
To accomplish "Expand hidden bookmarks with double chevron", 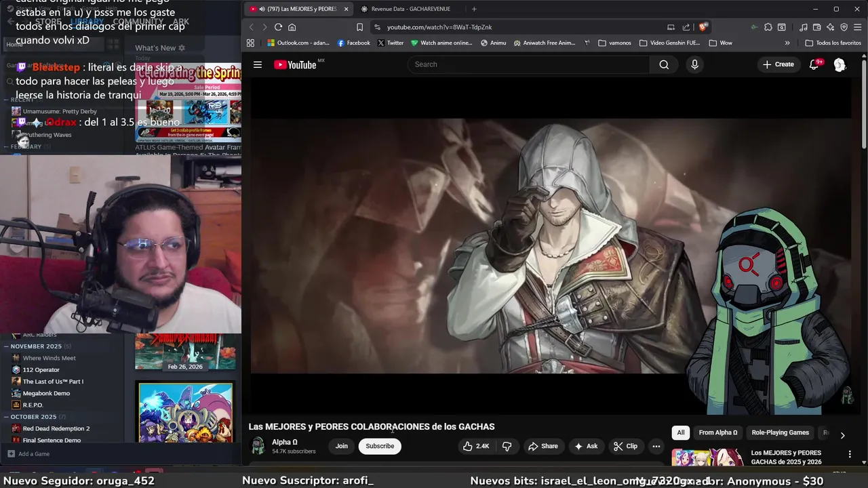I will pos(787,43).
